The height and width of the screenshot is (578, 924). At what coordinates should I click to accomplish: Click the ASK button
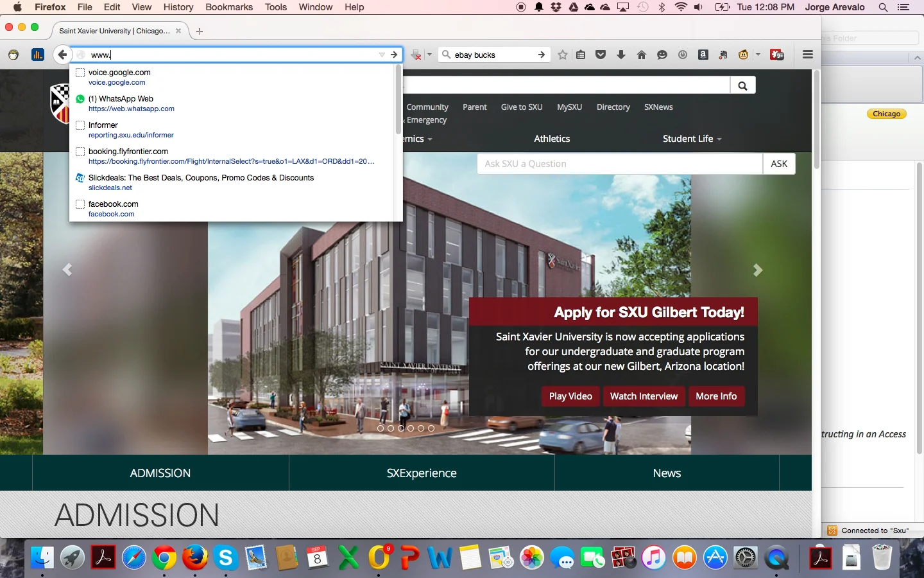click(779, 164)
